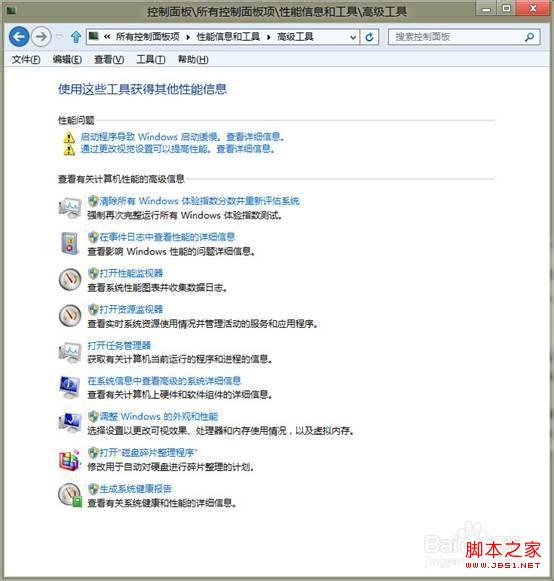Screen dimensions: 554x581
Task: Open the recent locations dropdown arrow
Action: pos(59,37)
